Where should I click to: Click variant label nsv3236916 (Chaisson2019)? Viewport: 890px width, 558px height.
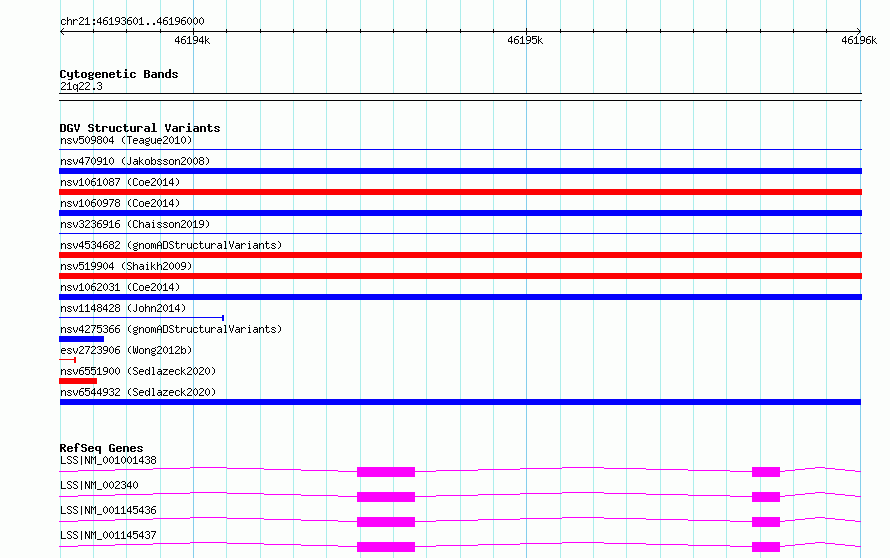pos(135,224)
